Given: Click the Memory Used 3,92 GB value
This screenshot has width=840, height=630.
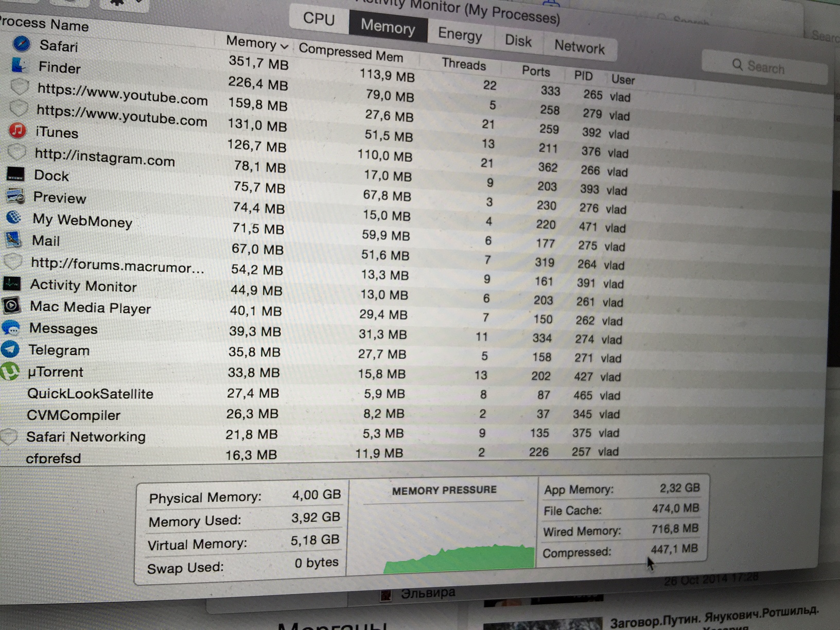Looking at the screenshot, I should coord(316,517).
